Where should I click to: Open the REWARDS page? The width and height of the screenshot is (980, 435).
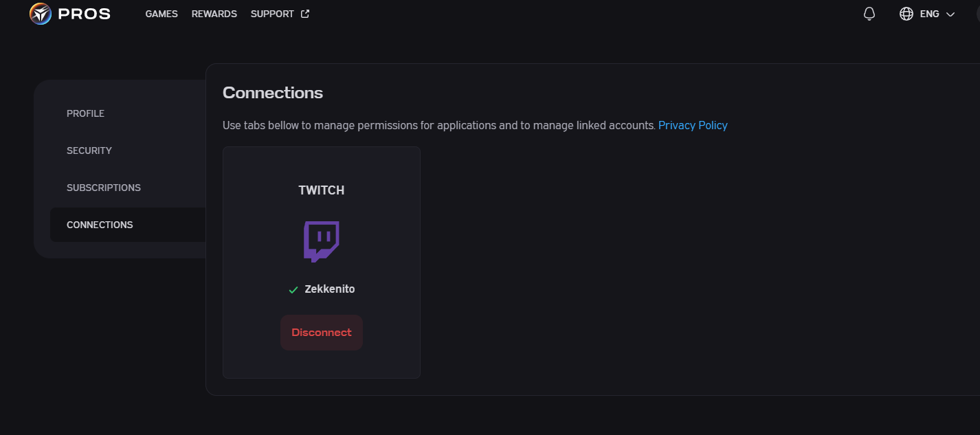click(x=214, y=13)
